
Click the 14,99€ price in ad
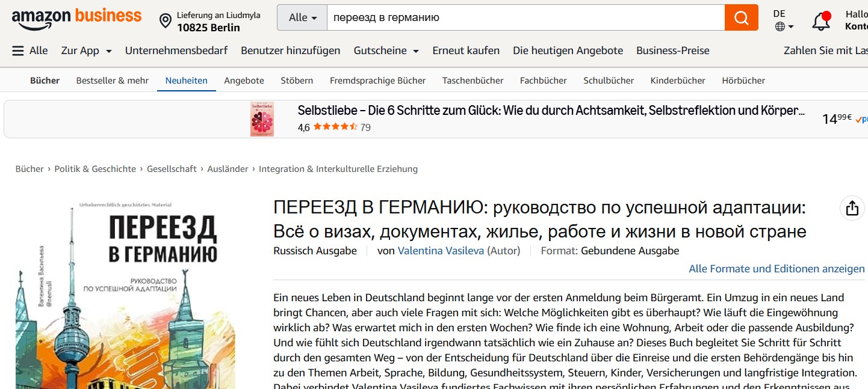coord(837,118)
